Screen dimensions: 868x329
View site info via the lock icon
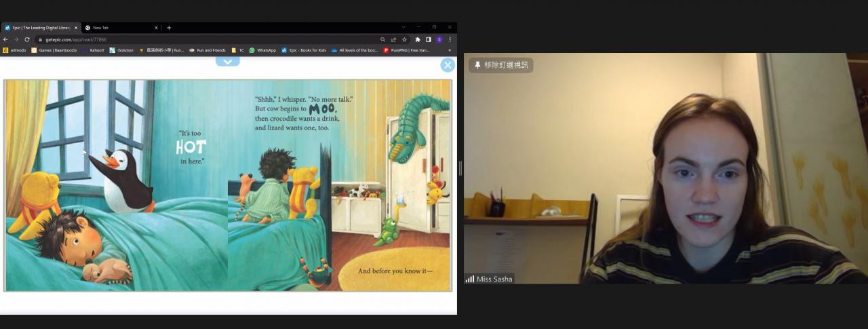[x=41, y=39]
